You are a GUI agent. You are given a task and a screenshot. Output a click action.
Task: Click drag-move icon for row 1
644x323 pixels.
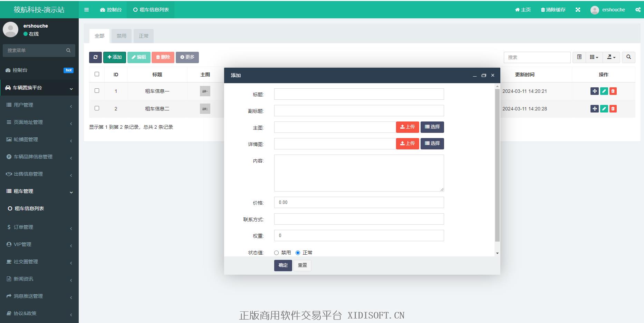[595, 91]
